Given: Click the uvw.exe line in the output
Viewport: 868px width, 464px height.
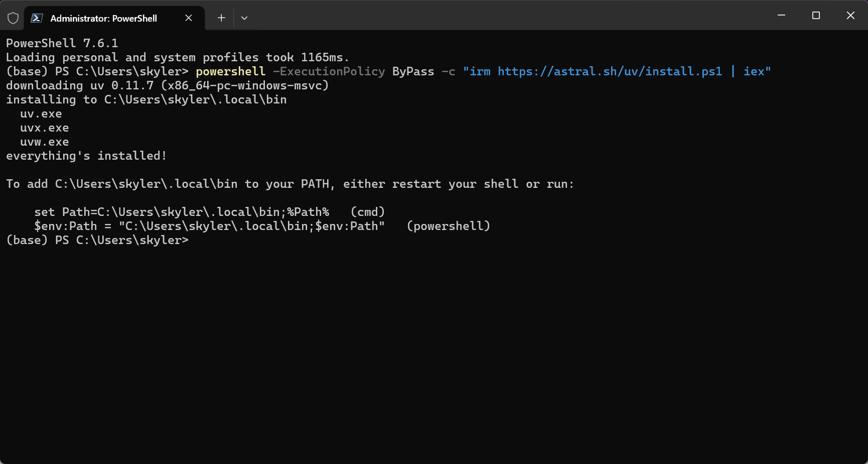Looking at the screenshot, I should [x=45, y=142].
